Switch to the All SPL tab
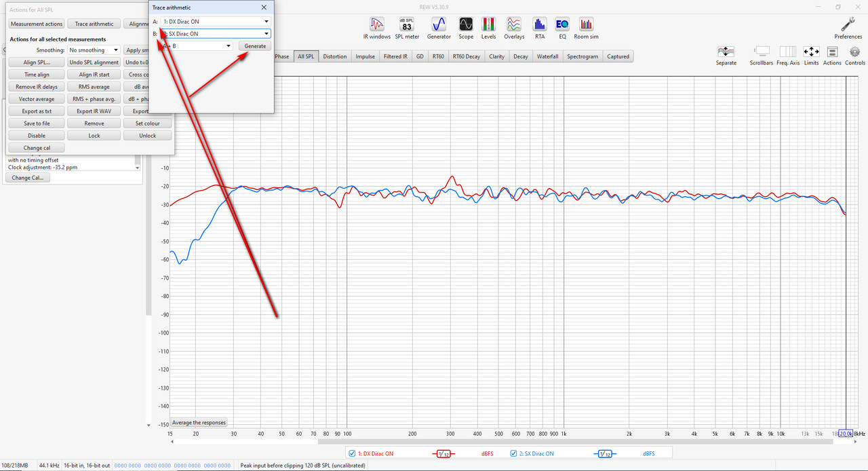 [306, 56]
